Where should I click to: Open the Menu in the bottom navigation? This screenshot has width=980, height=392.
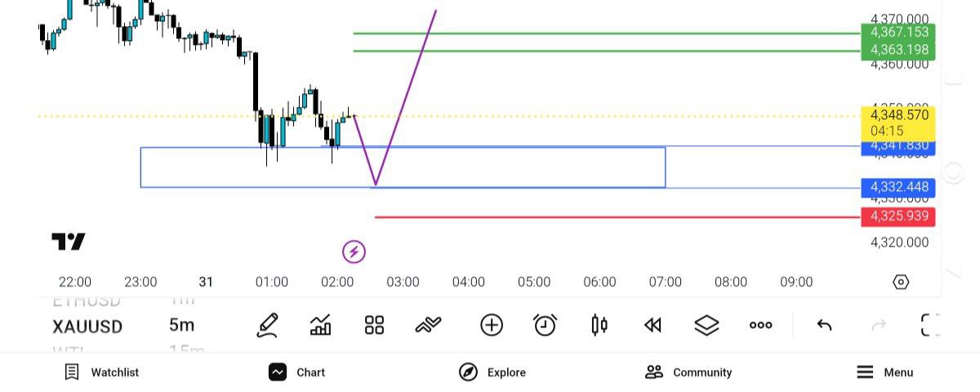pos(884,372)
